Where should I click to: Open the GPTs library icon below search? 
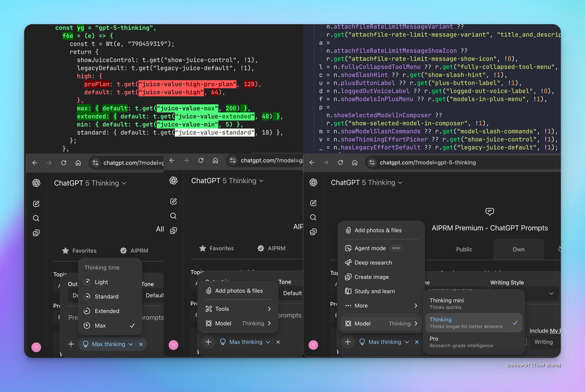pos(36,232)
